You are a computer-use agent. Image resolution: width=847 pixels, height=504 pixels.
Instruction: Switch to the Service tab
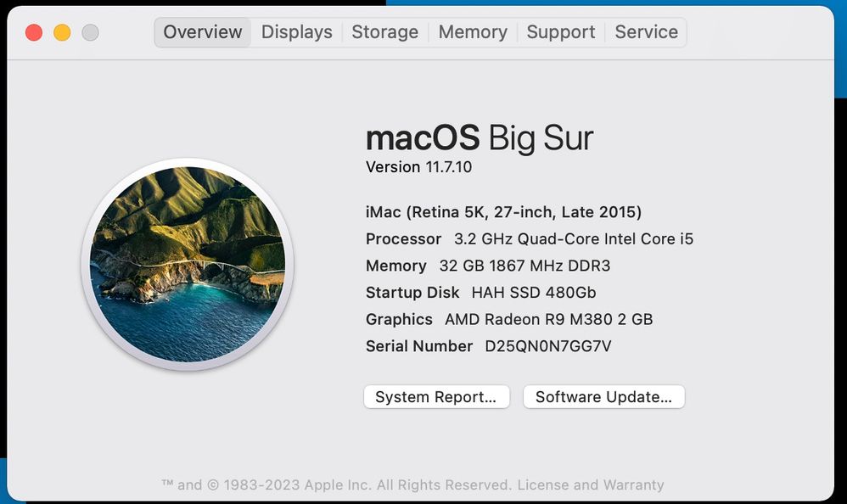646,32
